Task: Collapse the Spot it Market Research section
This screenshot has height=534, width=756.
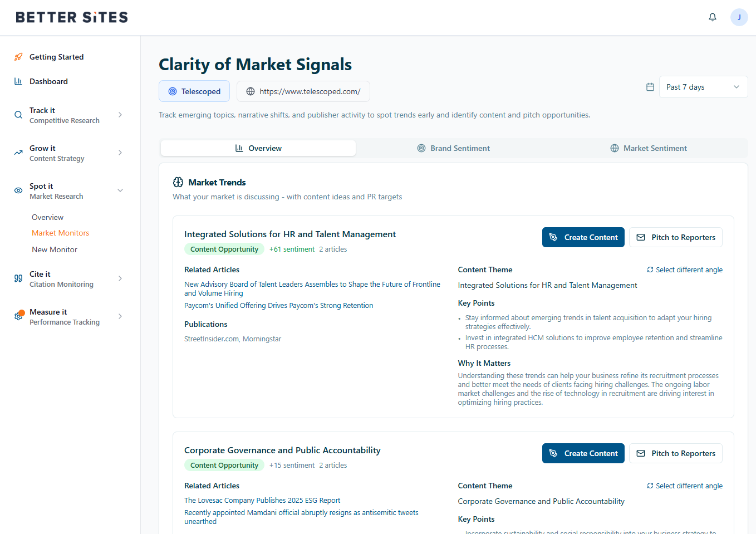Action: click(x=120, y=190)
